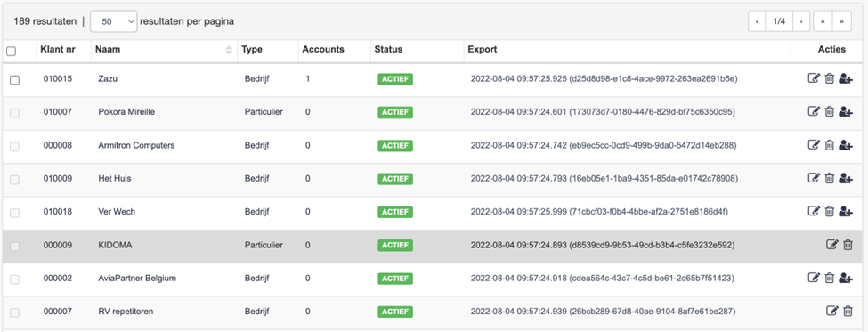
Task: Click the export entry ending 09:57:24.793
Action: pos(604,178)
